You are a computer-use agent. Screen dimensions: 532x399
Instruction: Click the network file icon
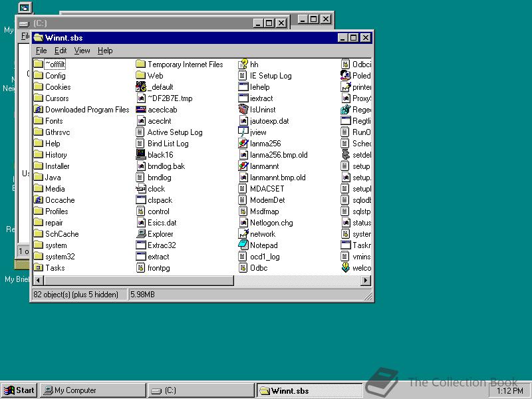coord(243,234)
